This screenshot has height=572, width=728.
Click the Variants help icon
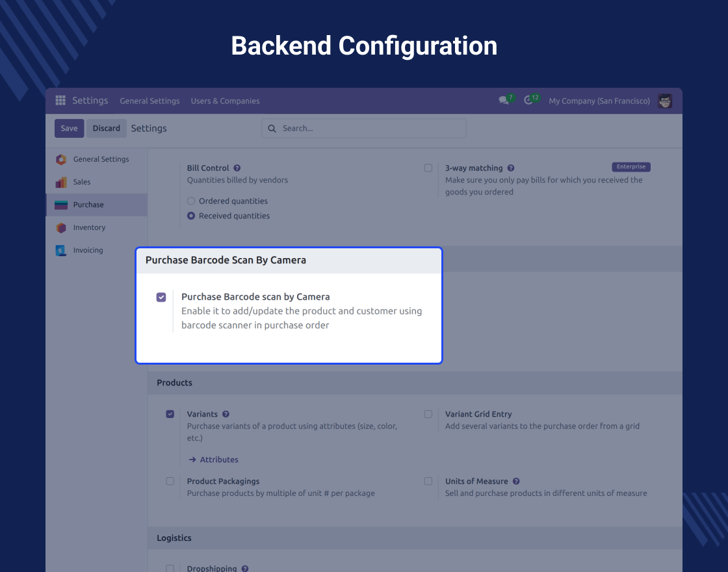[x=226, y=414]
